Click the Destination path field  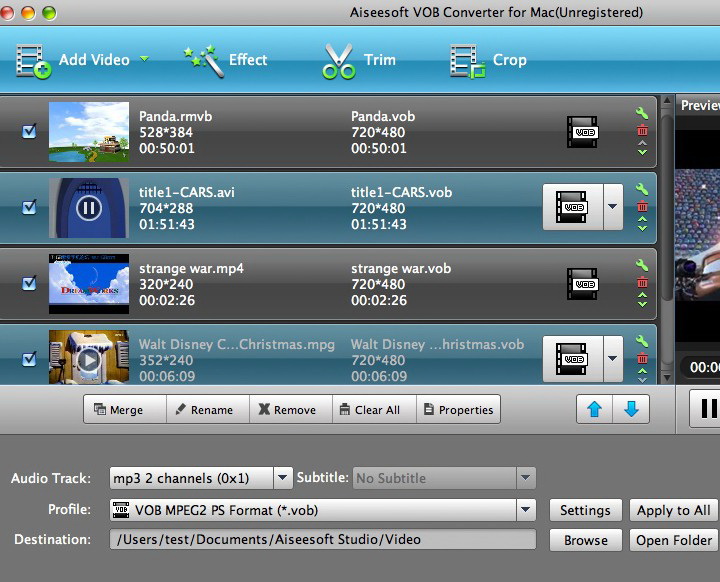322,539
